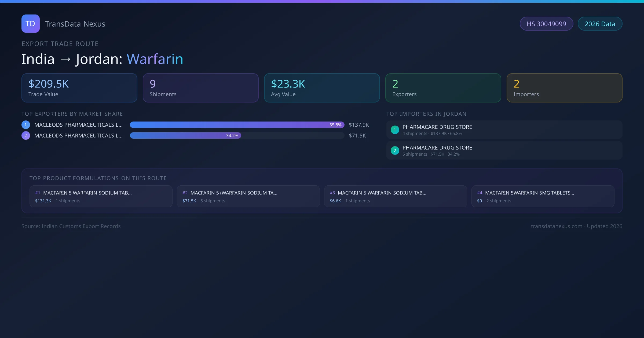644x338 pixels.
Task: Open #1 Macfarin formulation card $131.3K
Action: click(101, 196)
